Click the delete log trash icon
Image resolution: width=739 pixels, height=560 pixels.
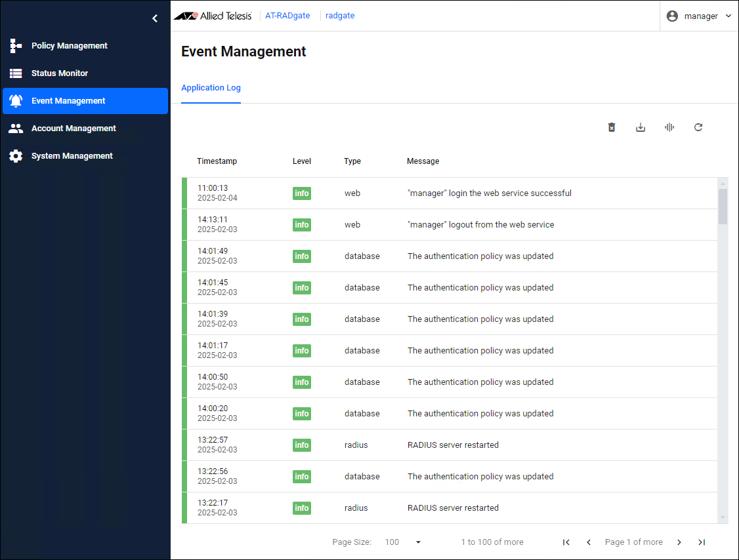[x=612, y=127]
